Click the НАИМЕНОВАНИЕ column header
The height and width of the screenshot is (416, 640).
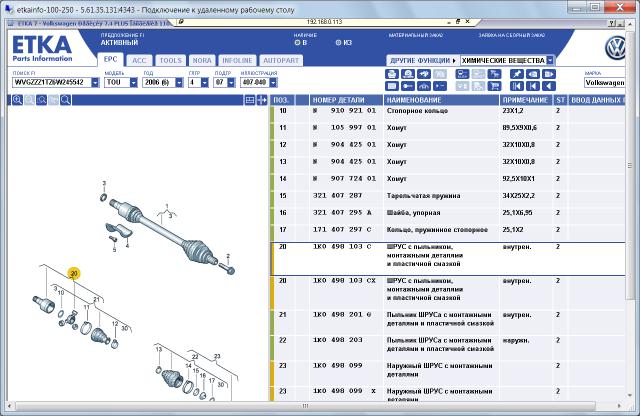(x=441, y=100)
